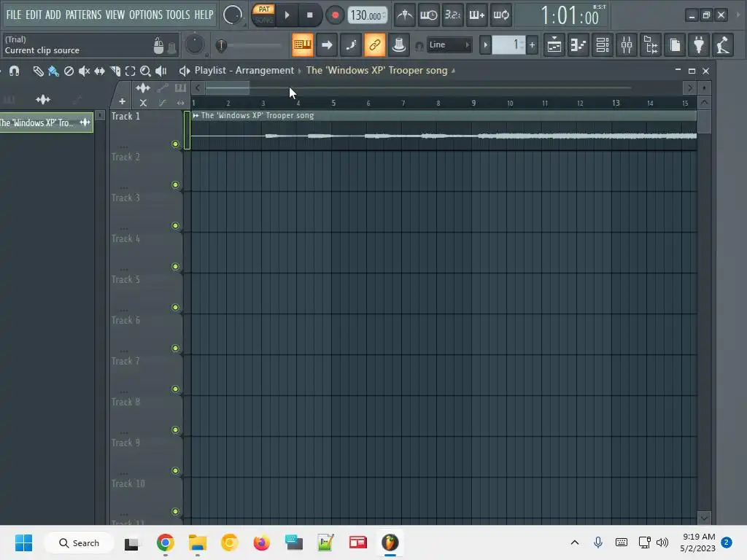This screenshot has height=560, width=747.
Task: Open clip menu on Trooper song audio clip
Action: [196, 116]
